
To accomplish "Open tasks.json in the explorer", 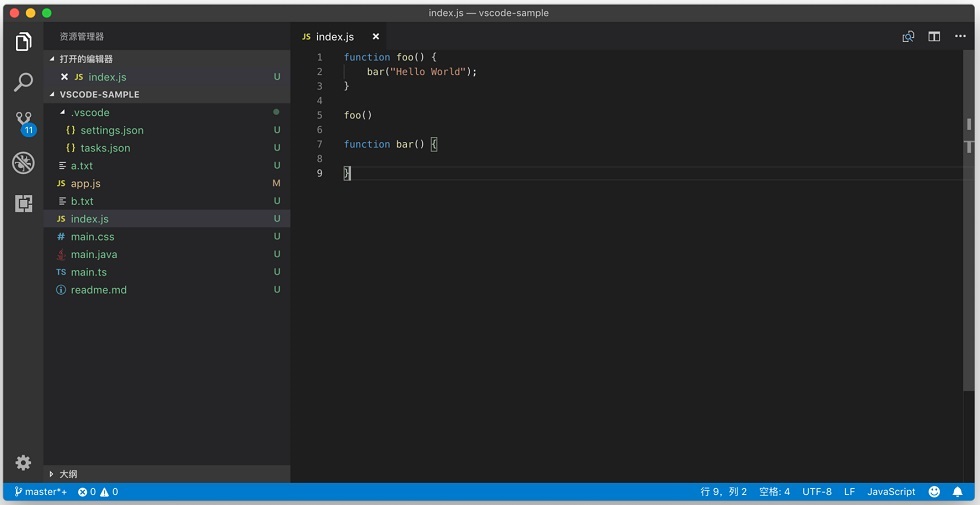I will coord(167,148).
